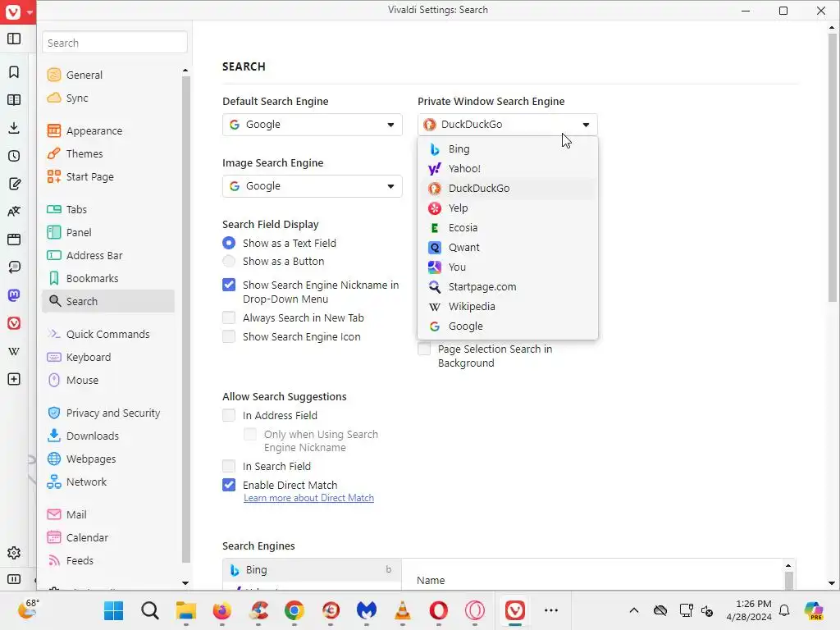Image resolution: width=840 pixels, height=630 pixels.
Task: Enable suggestions In Search Field
Action: pyautogui.click(x=229, y=467)
